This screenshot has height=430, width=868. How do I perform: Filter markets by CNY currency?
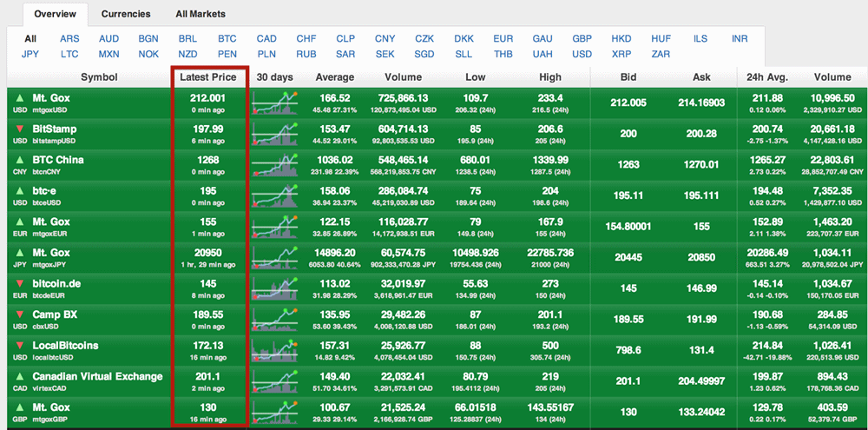coord(385,39)
